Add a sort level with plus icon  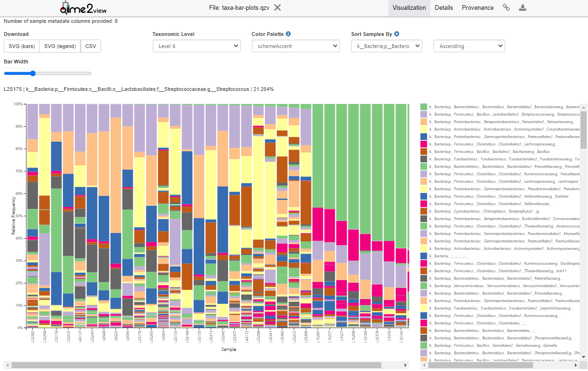pos(397,34)
